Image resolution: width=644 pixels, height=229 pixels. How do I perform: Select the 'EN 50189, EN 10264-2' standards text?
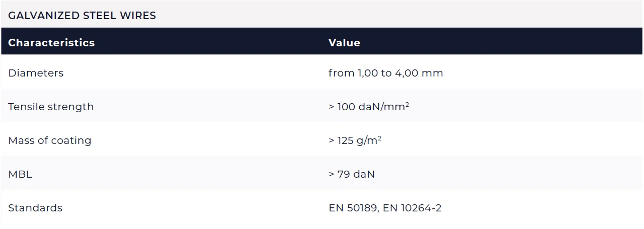385,208
